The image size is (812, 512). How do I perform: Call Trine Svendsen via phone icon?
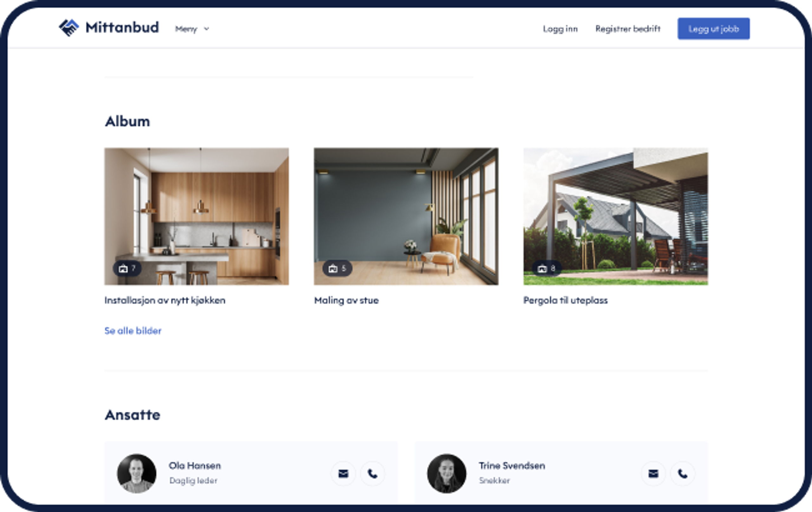coord(683,474)
